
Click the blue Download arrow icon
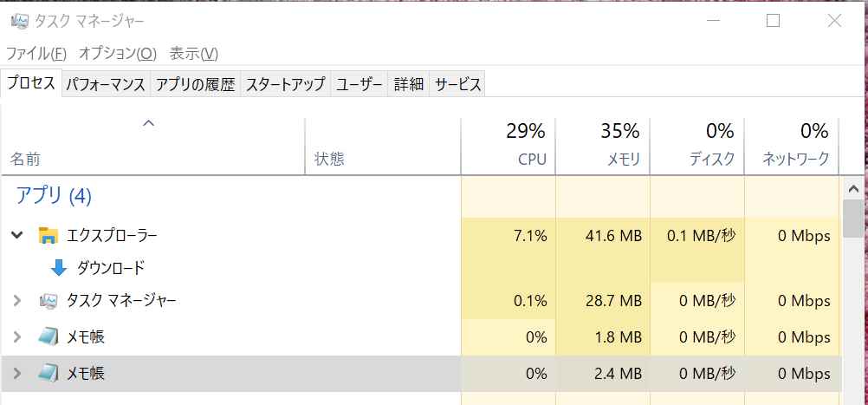[x=59, y=268]
